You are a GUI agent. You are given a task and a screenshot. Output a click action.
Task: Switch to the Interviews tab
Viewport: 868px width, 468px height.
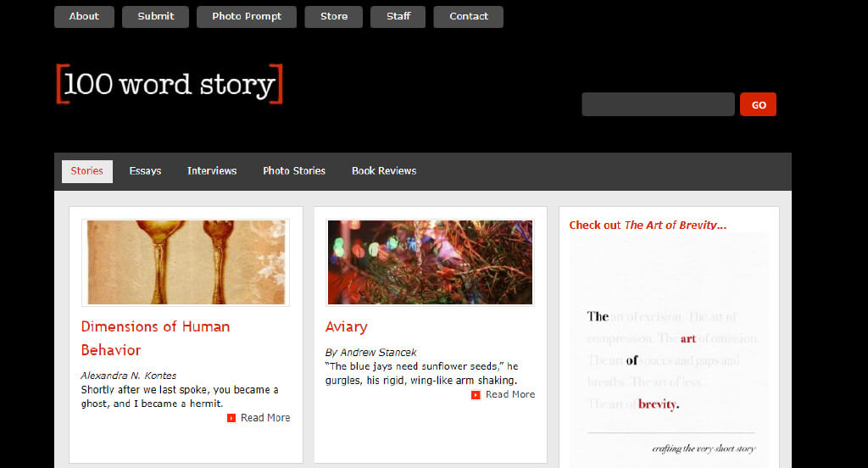pyautogui.click(x=212, y=171)
